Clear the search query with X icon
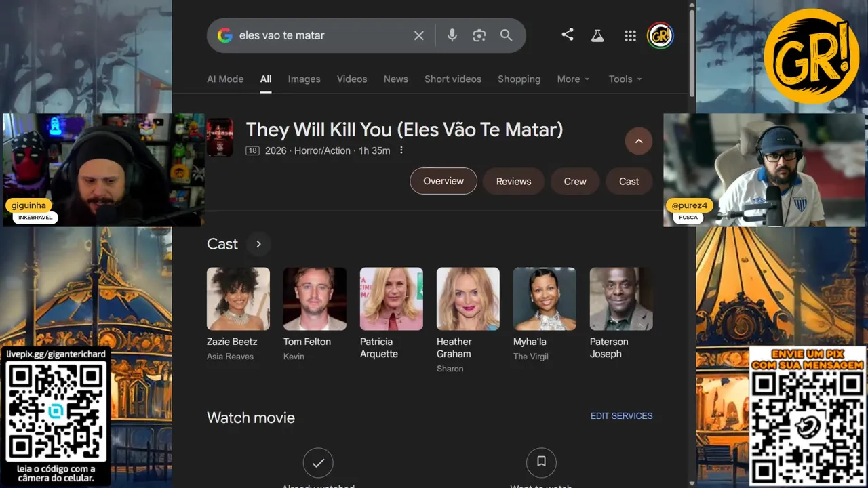The image size is (868, 488). (419, 35)
